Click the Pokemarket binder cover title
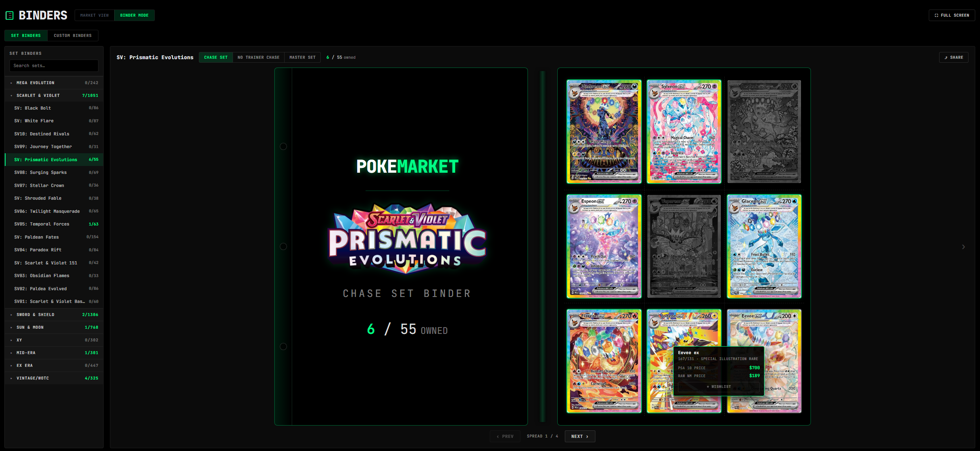The image size is (980, 451). click(407, 166)
